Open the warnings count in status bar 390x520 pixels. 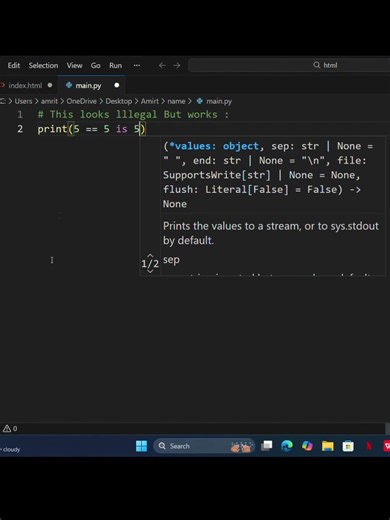[x=10, y=429]
